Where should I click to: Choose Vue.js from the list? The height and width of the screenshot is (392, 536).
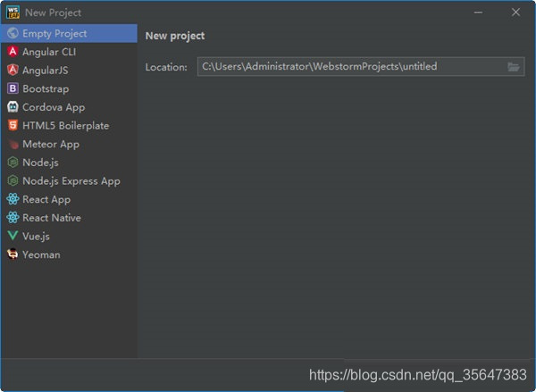coord(69,236)
